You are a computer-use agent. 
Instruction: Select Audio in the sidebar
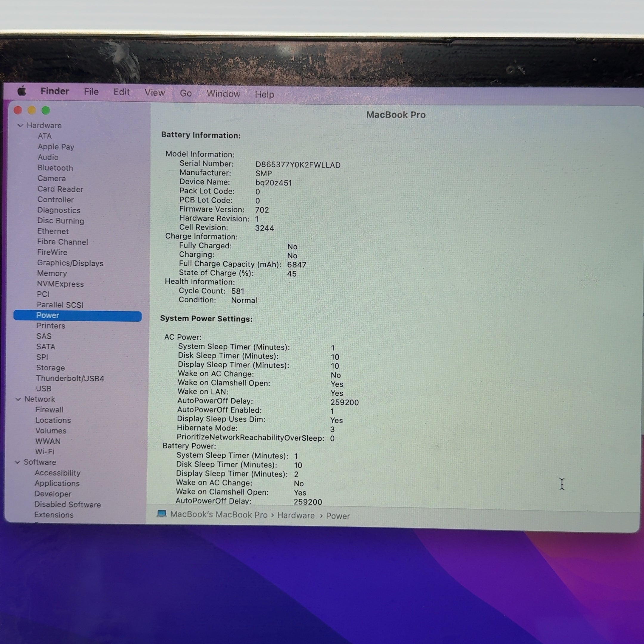point(48,157)
